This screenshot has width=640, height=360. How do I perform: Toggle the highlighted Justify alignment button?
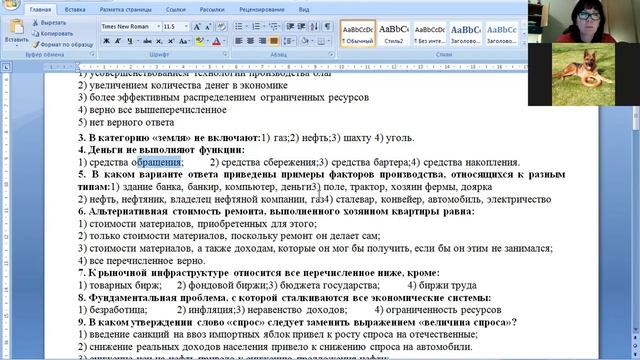coord(273,41)
